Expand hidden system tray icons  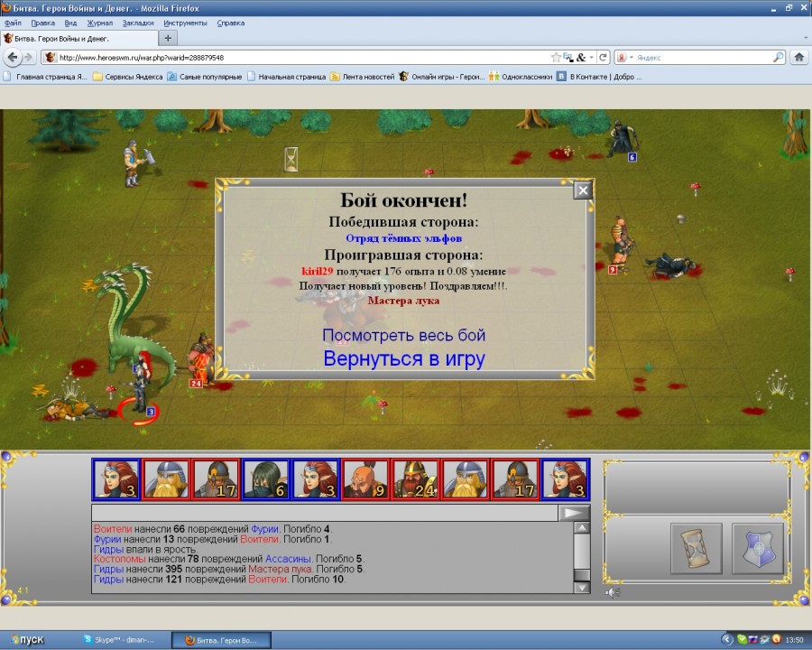point(727,640)
